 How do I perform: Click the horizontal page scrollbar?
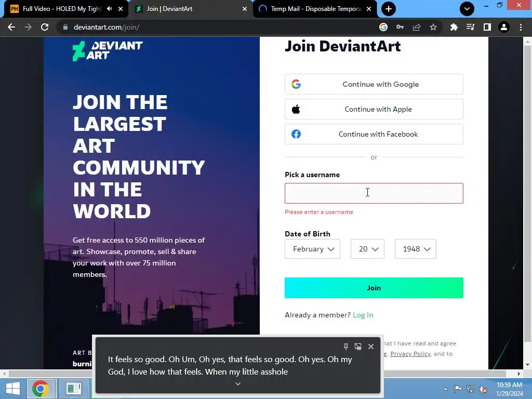(257, 374)
